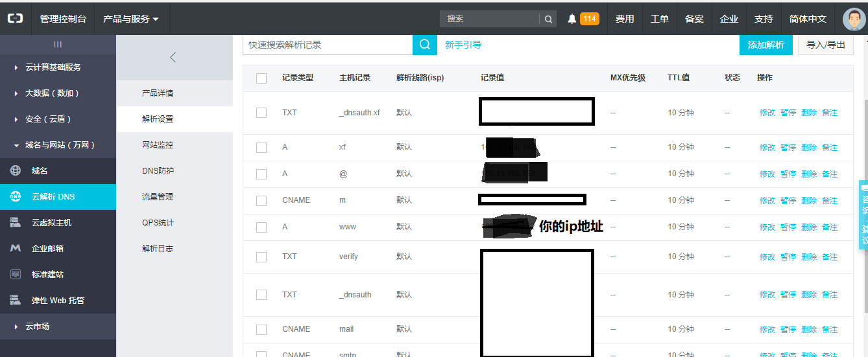The image size is (868, 357).
Task: Click the 域名 globe icon in sidebar
Action: point(16,171)
